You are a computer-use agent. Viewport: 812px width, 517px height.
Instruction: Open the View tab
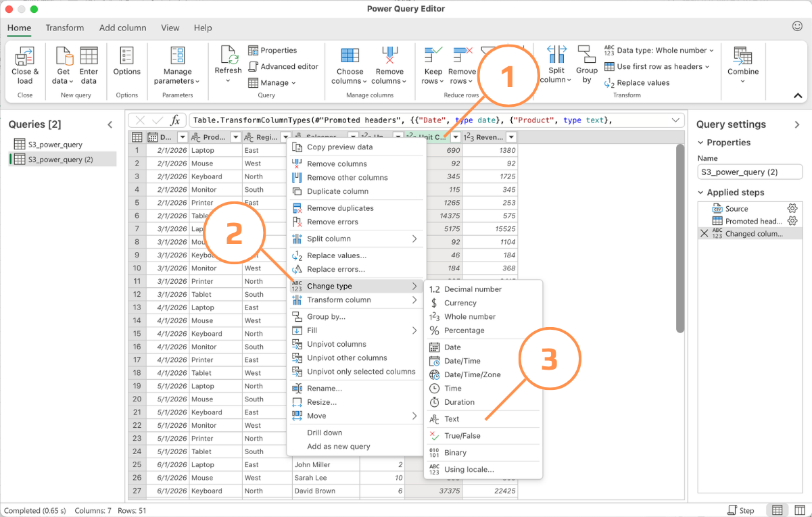tap(170, 28)
